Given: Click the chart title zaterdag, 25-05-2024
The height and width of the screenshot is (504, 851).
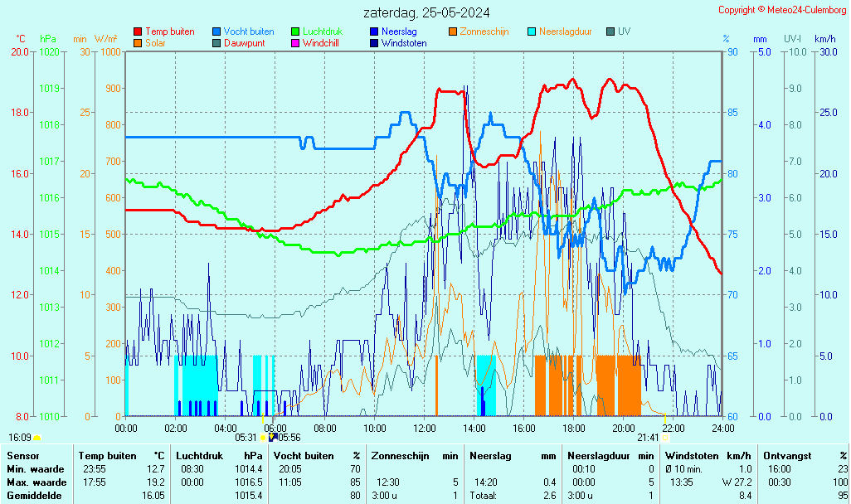Looking at the screenshot, I should [x=426, y=12].
